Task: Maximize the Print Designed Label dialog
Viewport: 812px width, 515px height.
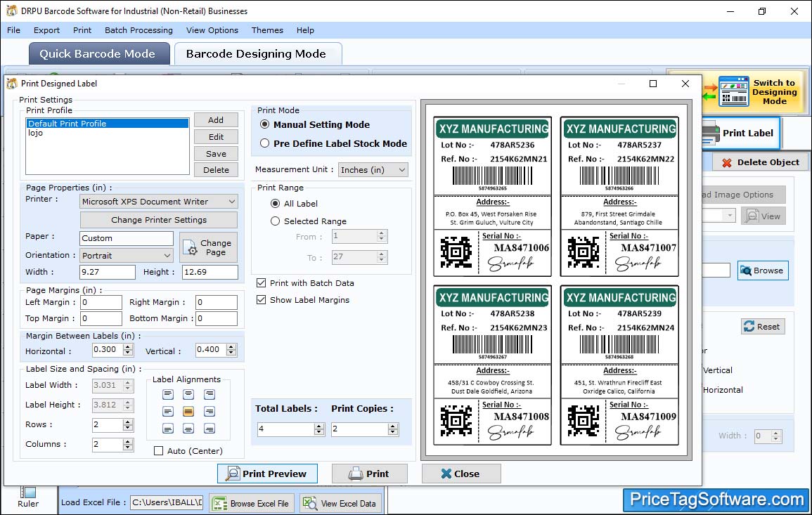Action: pos(653,84)
